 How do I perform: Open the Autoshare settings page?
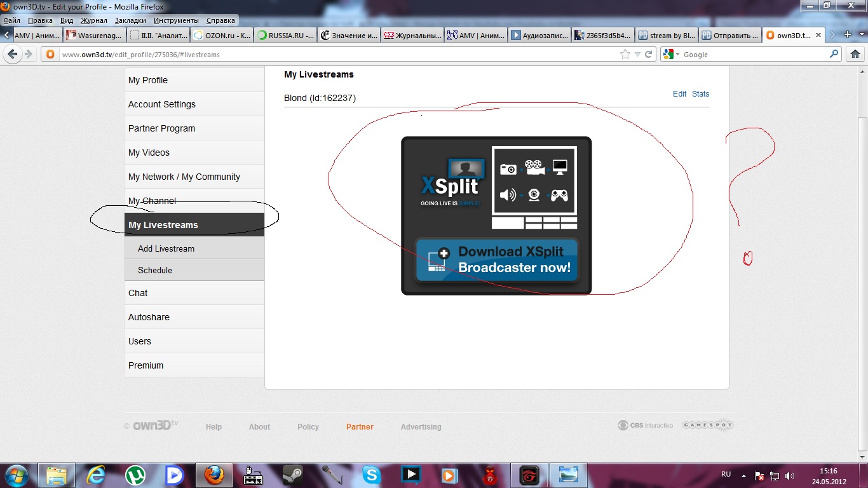point(194,317)
